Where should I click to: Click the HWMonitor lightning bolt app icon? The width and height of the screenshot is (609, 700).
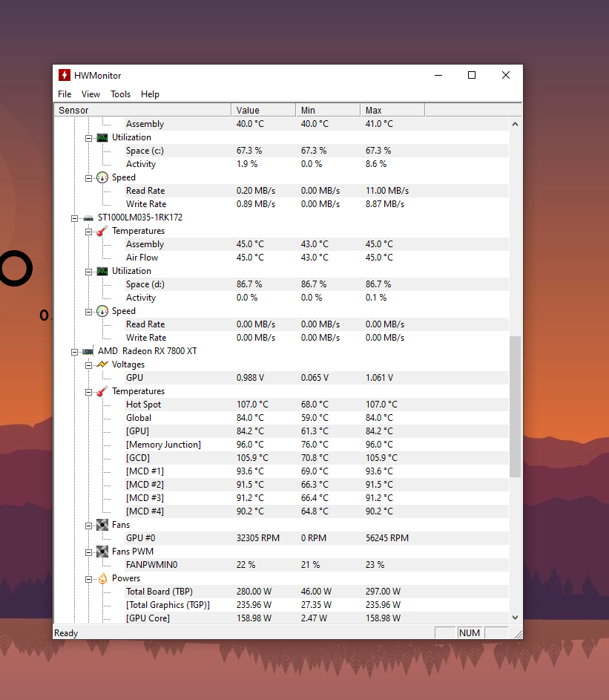pyautogui.click(x=65, y=75)
